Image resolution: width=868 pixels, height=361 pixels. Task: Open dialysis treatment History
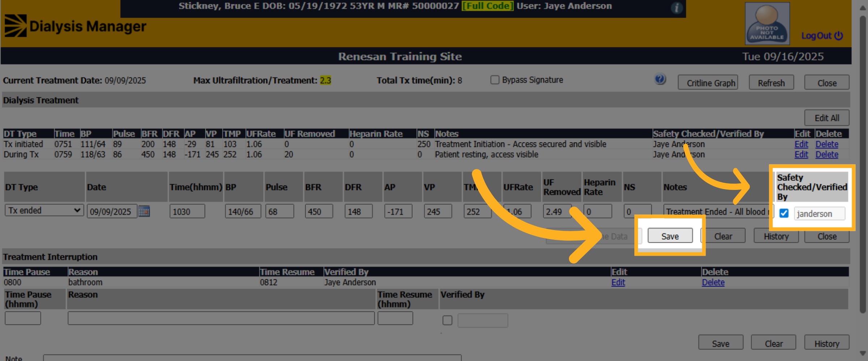click(776, 236)
